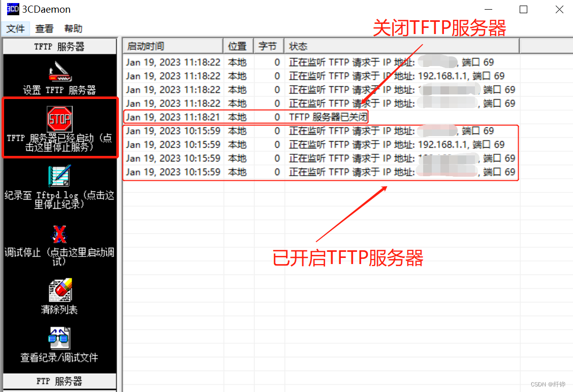
Task: Close the 3CDaemon window
Action: [x=559, y=9]
